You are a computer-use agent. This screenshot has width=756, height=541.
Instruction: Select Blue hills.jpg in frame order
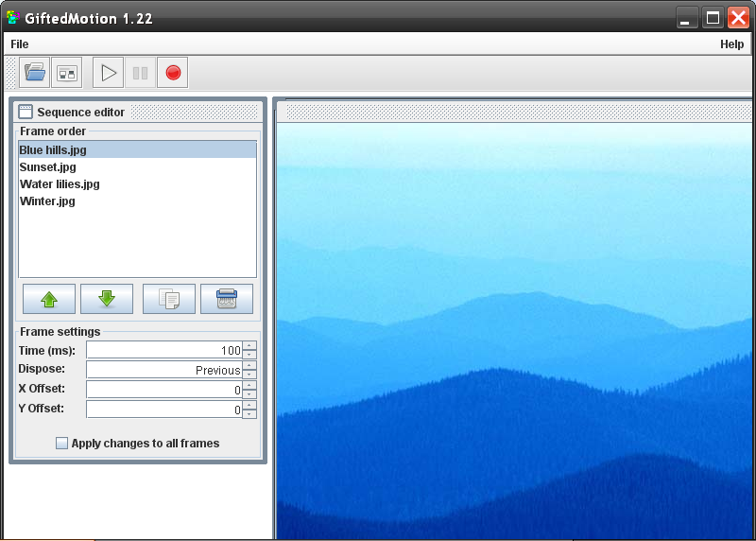[137, 150]
